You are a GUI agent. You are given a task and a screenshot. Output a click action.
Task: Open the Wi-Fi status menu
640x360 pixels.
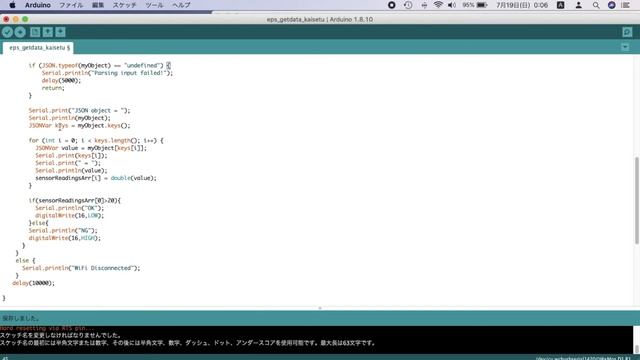(438, 5)
